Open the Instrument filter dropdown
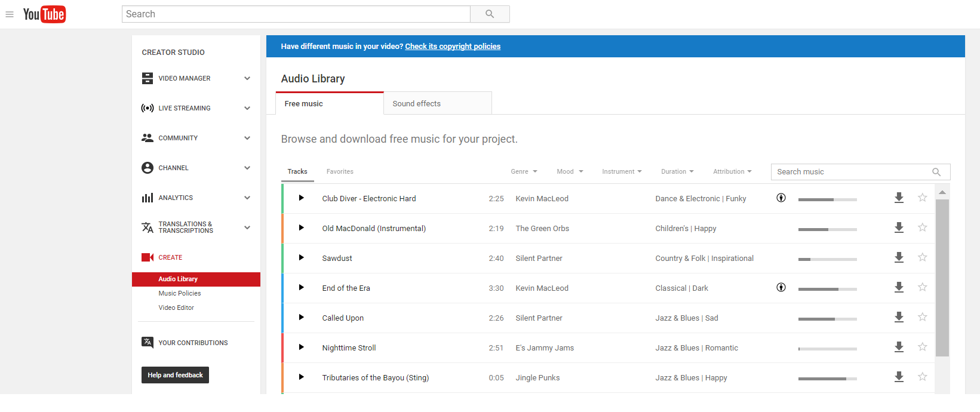Screen dimensions: 980x412 click(x=622, y=171)
